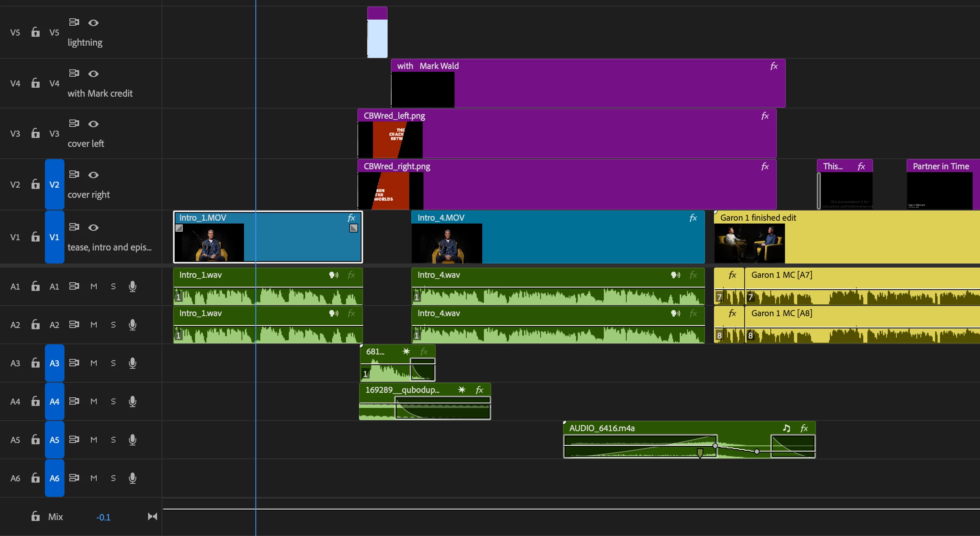Click fx badge on AUDIO_6416.m4a clip
The width and height of the screenshot is (980, 536).
(x=804, y=428)
